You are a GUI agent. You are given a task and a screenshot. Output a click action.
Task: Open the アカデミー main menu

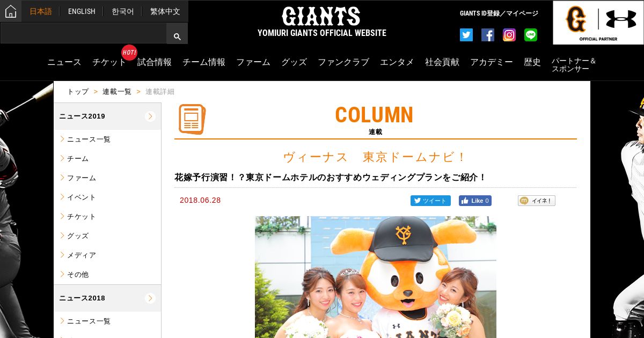(x=492, y=62)
